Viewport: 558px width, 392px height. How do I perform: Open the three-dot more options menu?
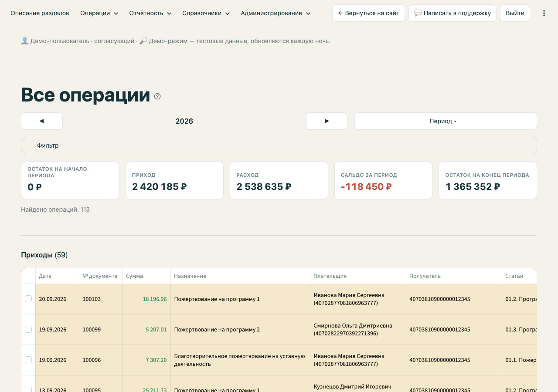pyautogui.click(x=544, y=13)
